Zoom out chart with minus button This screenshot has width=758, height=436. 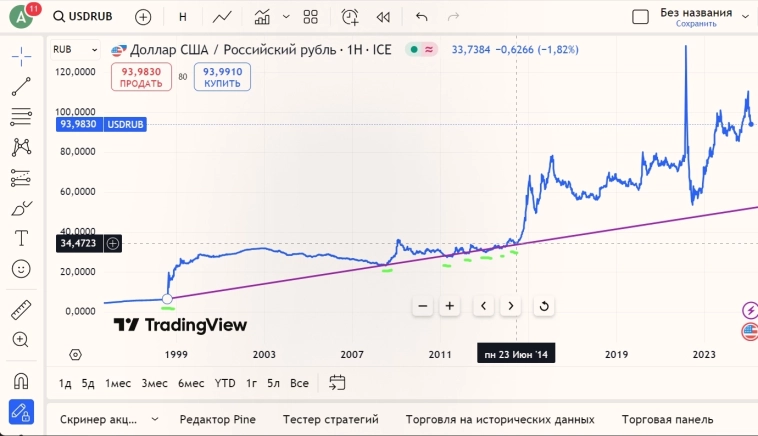423,306
